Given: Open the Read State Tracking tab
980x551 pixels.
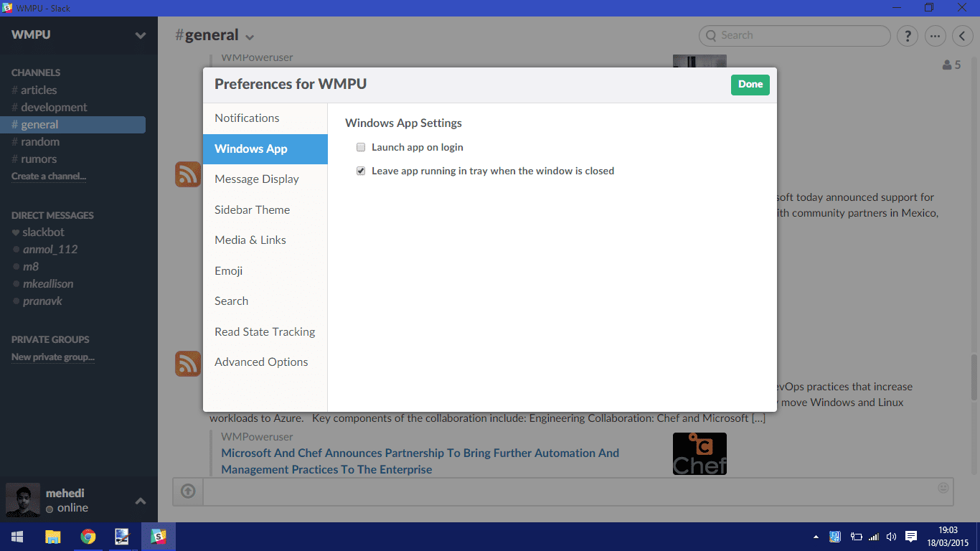Looking at the screenshot, I should [265, 331].
